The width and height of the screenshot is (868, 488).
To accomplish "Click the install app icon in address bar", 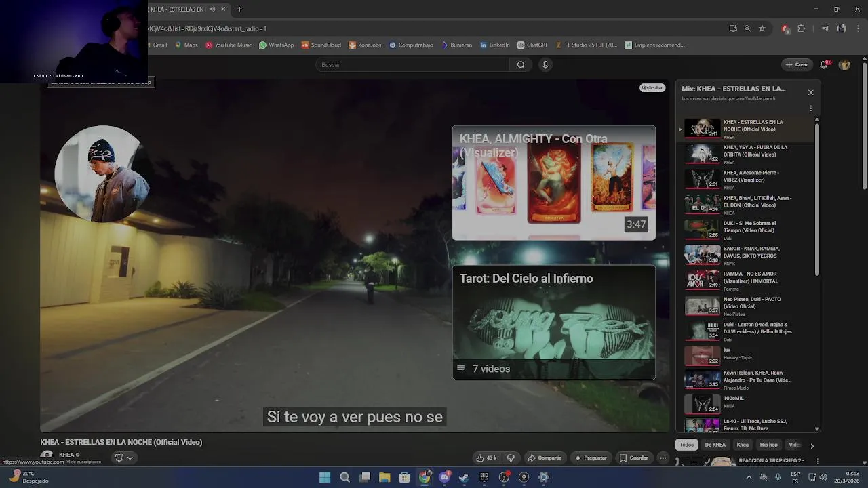I will [x=733, y=28].
